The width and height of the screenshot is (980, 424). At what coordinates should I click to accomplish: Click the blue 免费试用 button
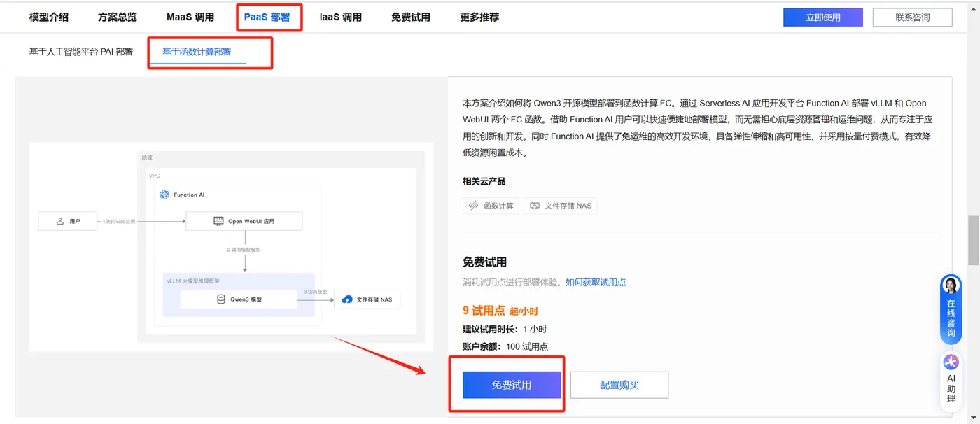(x=512, y=385)
